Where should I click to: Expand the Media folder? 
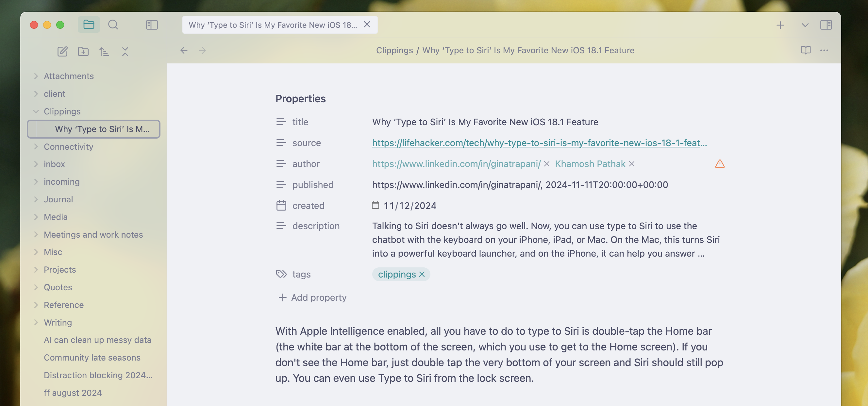pyautogui.click(x=36, y=217)
